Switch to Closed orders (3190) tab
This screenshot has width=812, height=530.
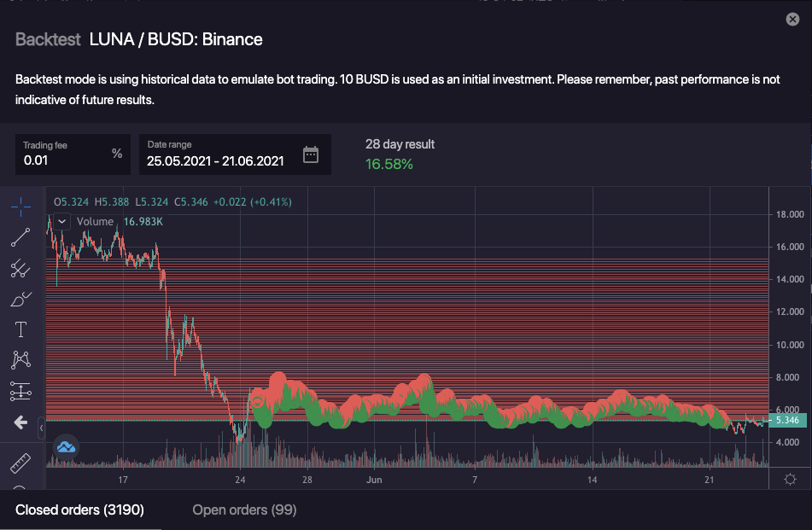[x=79, y=510]
